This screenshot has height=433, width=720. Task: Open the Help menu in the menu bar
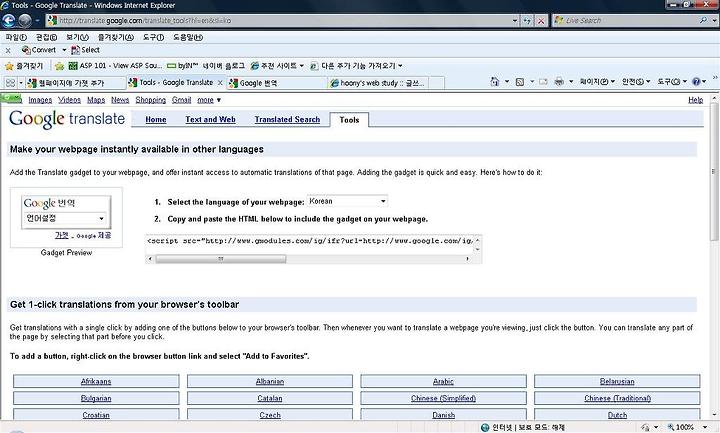coord(188,37)
